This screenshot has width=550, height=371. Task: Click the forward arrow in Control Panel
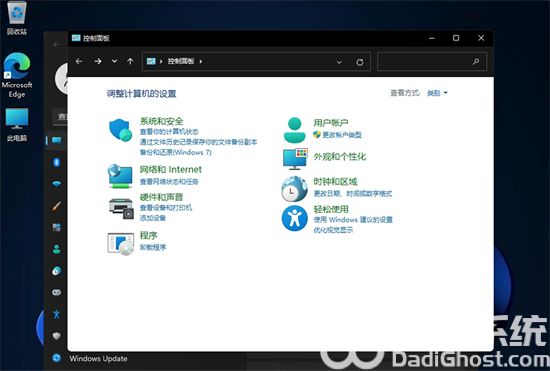[x=98, y=61]
